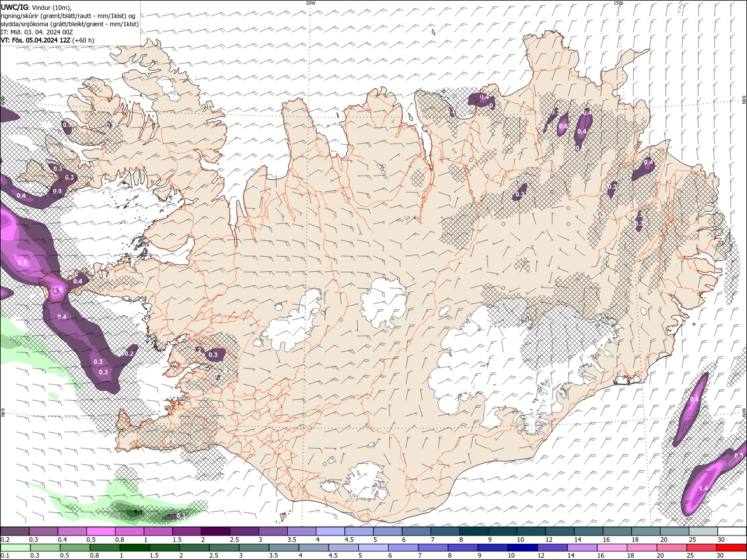The width and height of the screenshot is (747, 560).
Task: Click the white Hofsjökull glacier in central Iceland
Action: tap(383, 302)
